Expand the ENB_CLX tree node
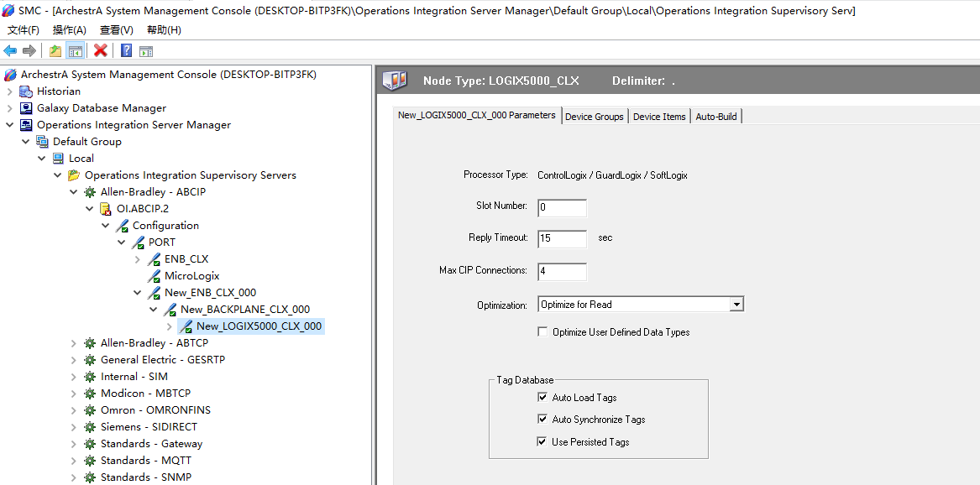980x485 pixels. 138,259
